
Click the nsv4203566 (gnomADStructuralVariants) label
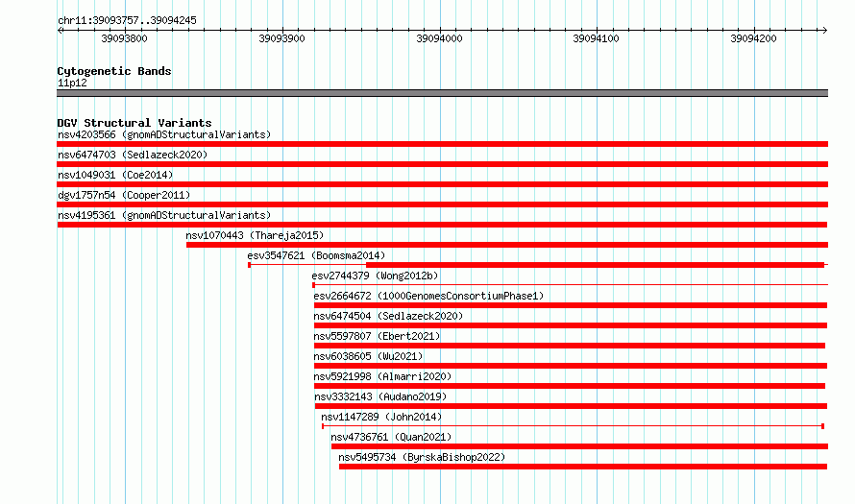tap(164, 134)
